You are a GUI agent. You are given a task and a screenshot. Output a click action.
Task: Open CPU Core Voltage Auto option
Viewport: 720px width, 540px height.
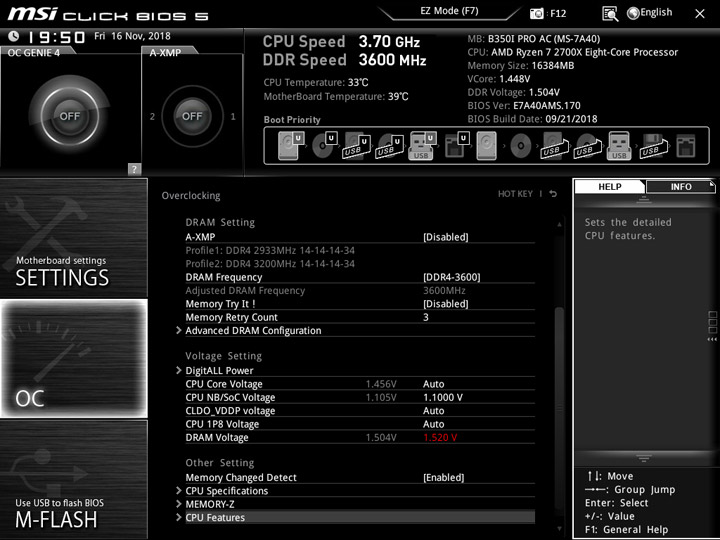433,384
